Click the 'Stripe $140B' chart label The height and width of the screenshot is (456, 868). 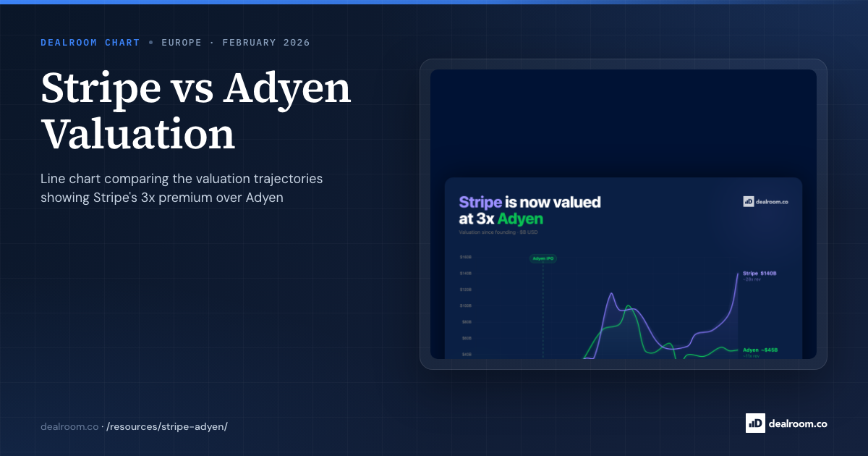759,274
